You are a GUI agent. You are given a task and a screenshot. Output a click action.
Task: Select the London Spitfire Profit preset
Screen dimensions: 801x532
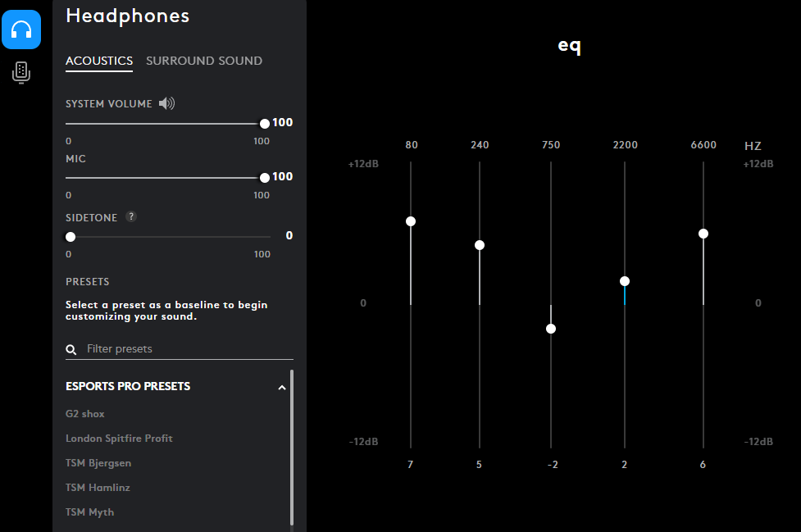(x=119, y=439)
